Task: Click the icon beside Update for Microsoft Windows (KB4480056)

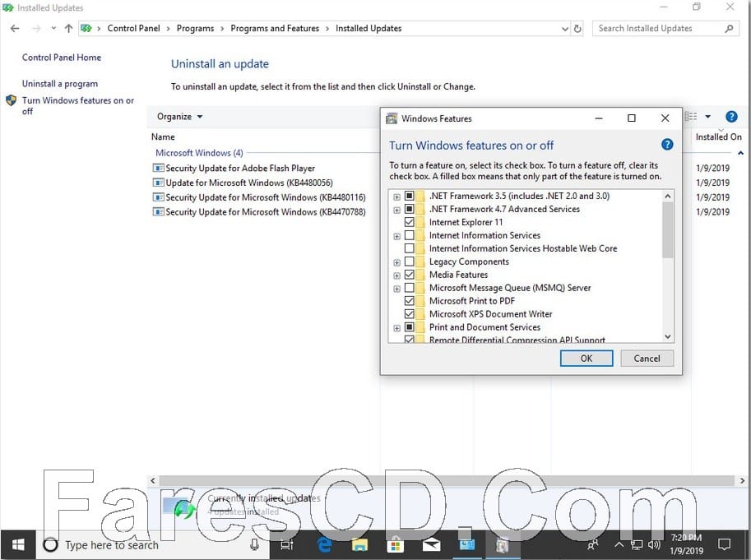Action: (x=158, y=183)
